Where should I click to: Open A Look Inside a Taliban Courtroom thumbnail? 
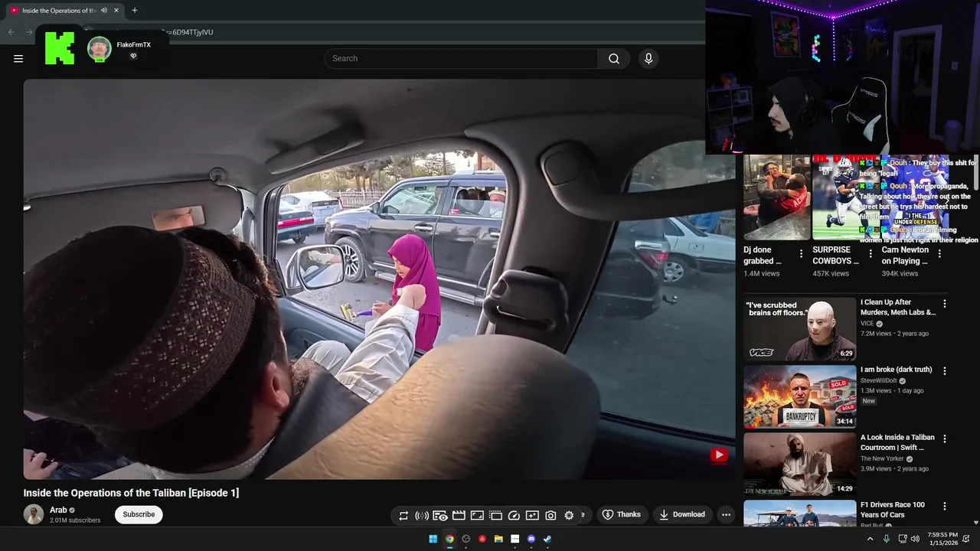799,465
